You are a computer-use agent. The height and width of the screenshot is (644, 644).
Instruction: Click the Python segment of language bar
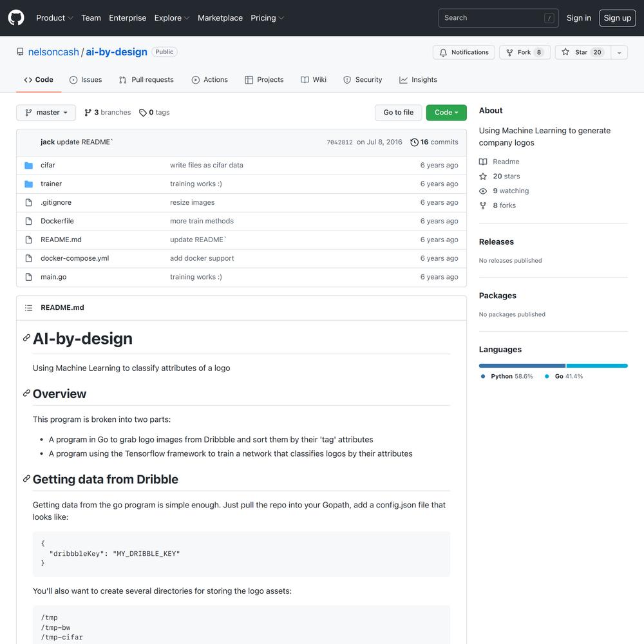click(x=522, y=366)
